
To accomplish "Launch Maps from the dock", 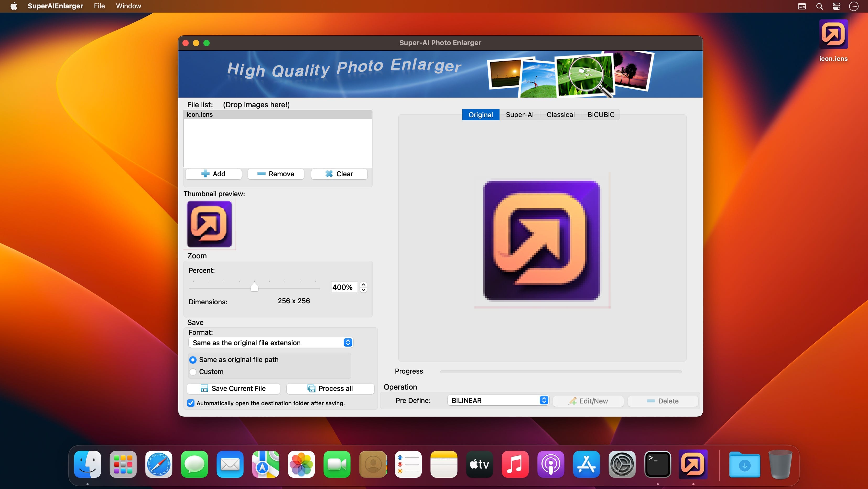I will 265,464.
